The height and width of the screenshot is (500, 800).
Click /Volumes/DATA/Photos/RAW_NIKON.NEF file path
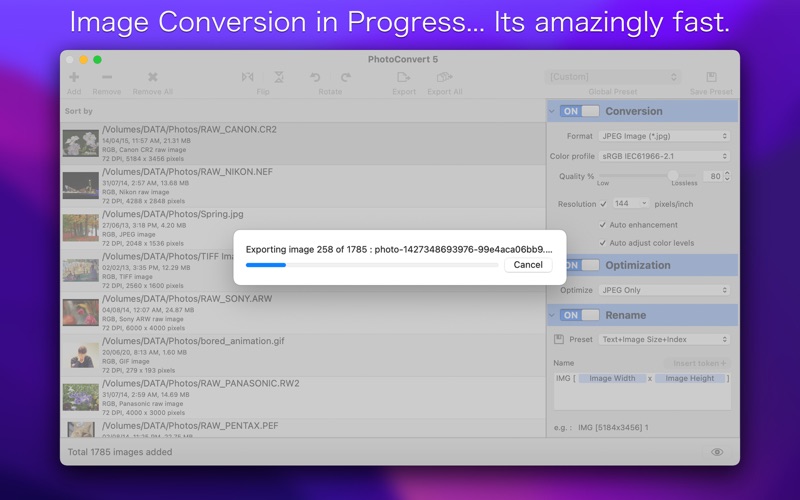click(x=187, y=172)
